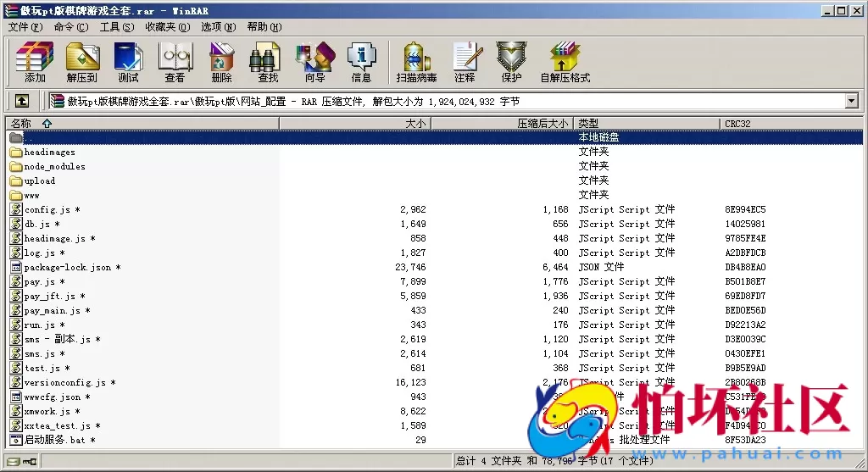Open the Help (帮助) menu
This screenshot has width=868, height=472.
point(264,26)
